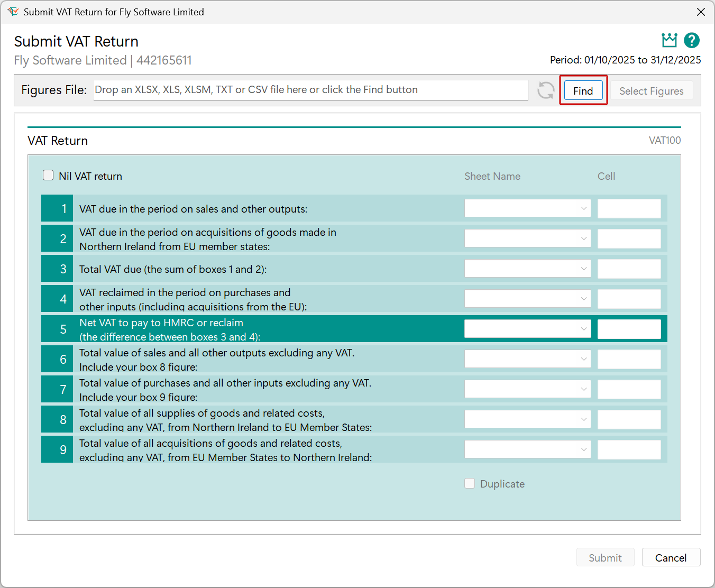715x588 pixels.
Task: Click the Cell input for Box 1
Action: [x=629, y=208]
